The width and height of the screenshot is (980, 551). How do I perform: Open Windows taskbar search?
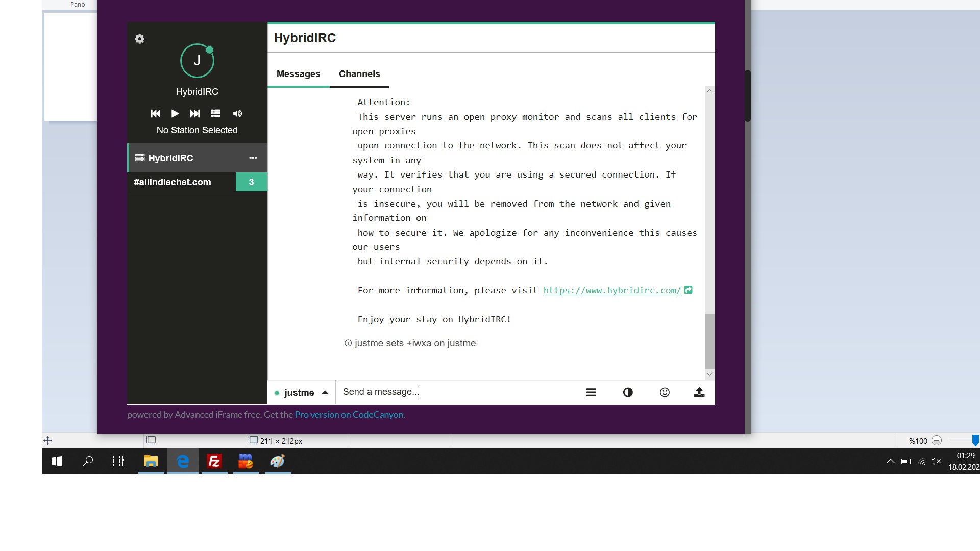click(x=88, y=461)
